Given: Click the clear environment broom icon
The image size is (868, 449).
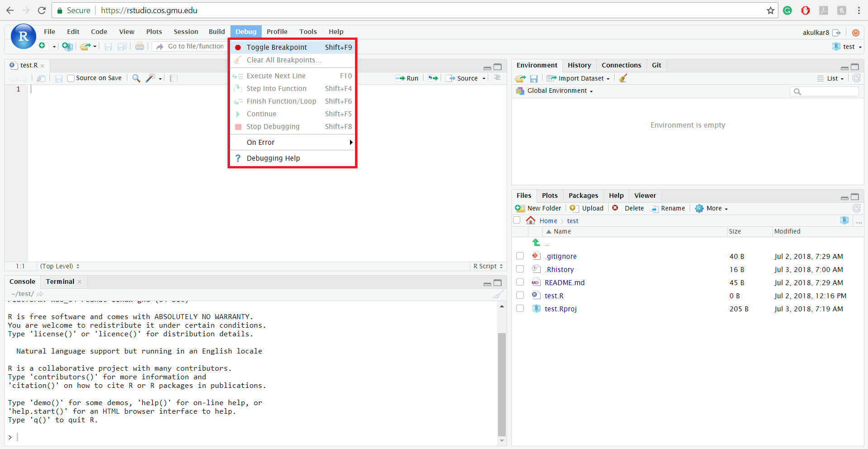Looking at the screenshot, I should pyautogui.click(x=623, y=78).
